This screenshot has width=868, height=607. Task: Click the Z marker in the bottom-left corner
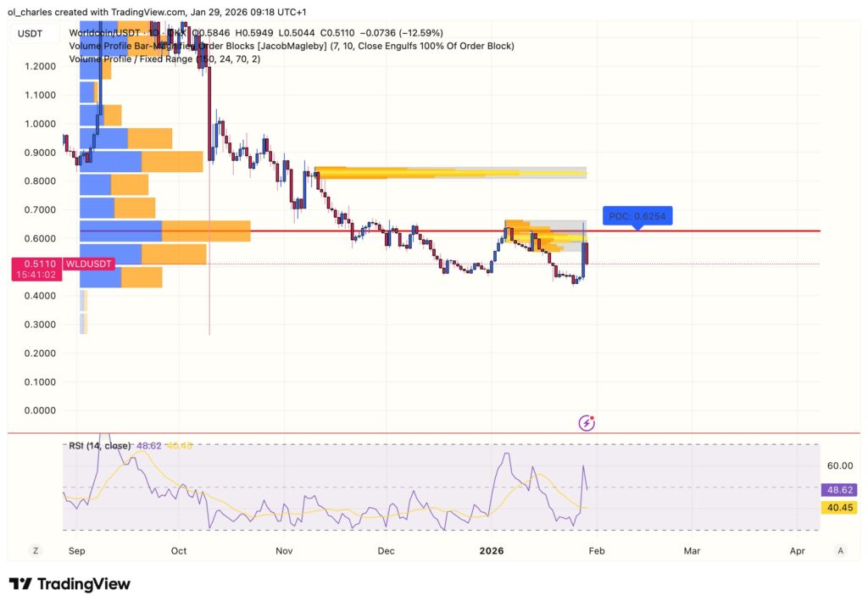[36, 550]
